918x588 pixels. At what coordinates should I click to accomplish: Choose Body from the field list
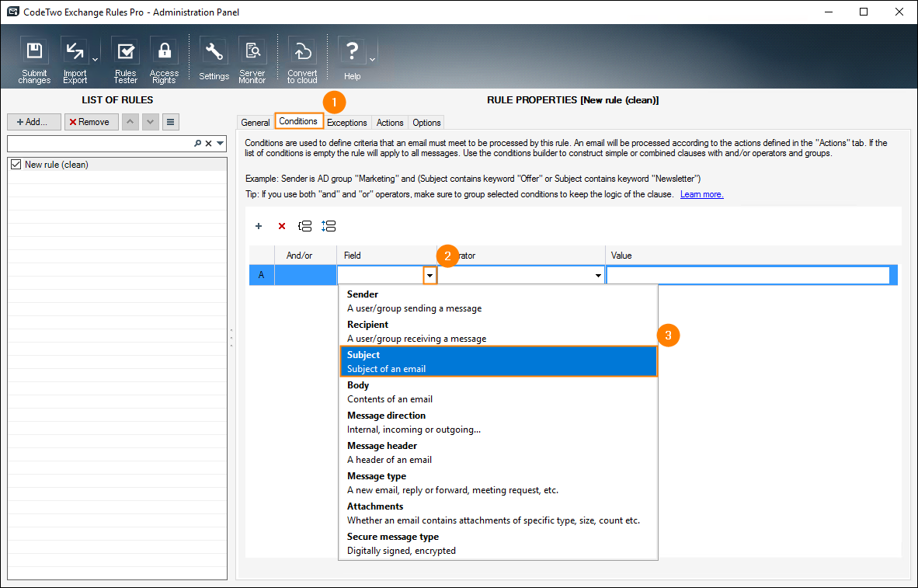coord(499,391)
